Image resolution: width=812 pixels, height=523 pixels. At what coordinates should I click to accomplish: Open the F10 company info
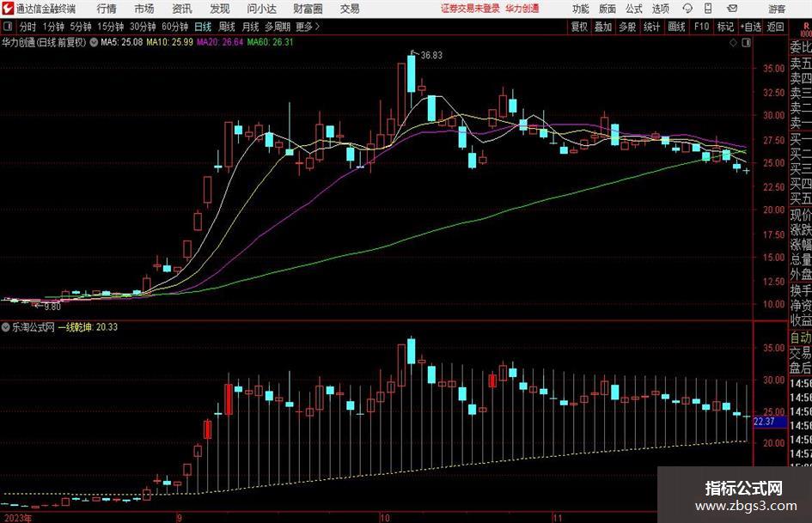[701, 27]
